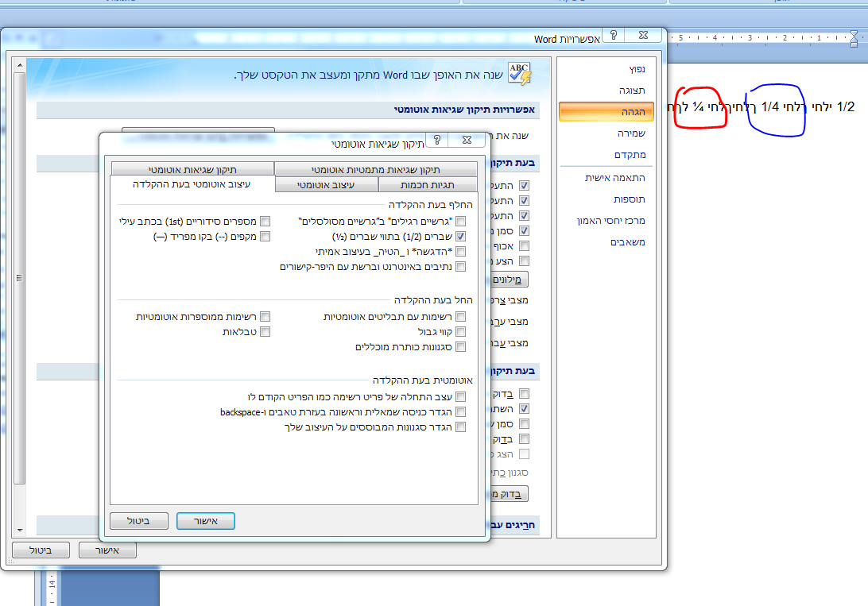The width and height of the screenshot is (868, 606).
Task: Click the ¼ fraction in the document
Action: click(x=698, y=106)
